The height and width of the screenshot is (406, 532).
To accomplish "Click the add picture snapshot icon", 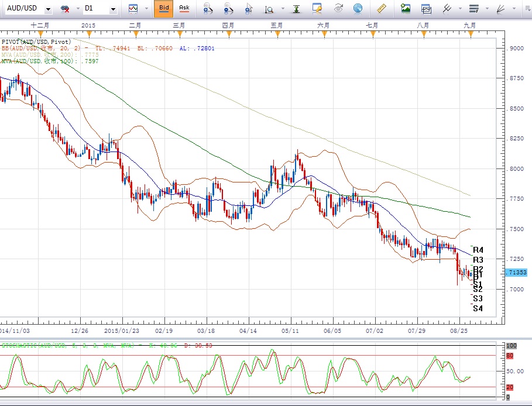I will [405, 9].
